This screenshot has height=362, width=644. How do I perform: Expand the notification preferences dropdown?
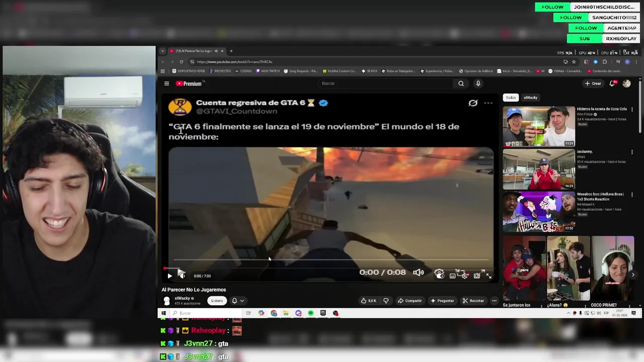[x=242, y=301]
